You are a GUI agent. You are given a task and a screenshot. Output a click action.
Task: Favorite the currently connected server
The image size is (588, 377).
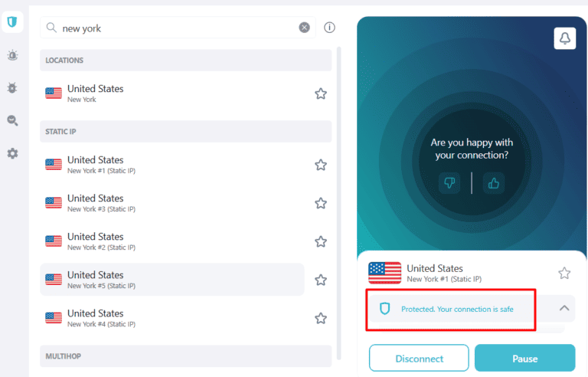(x=564, y=273)
